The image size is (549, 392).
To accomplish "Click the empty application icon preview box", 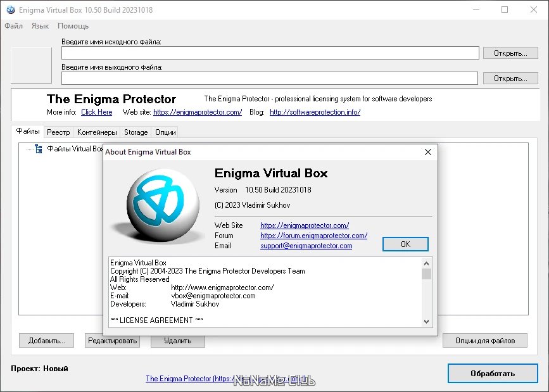I will tap(31, 65).
